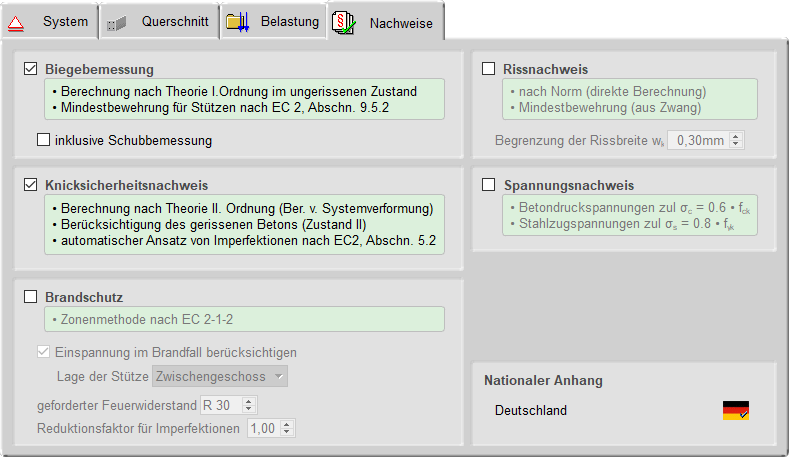The height and width of the screenshot is (457, 789).
Task: Turn on the Rissnachweis check
Action: coord(489,70)
